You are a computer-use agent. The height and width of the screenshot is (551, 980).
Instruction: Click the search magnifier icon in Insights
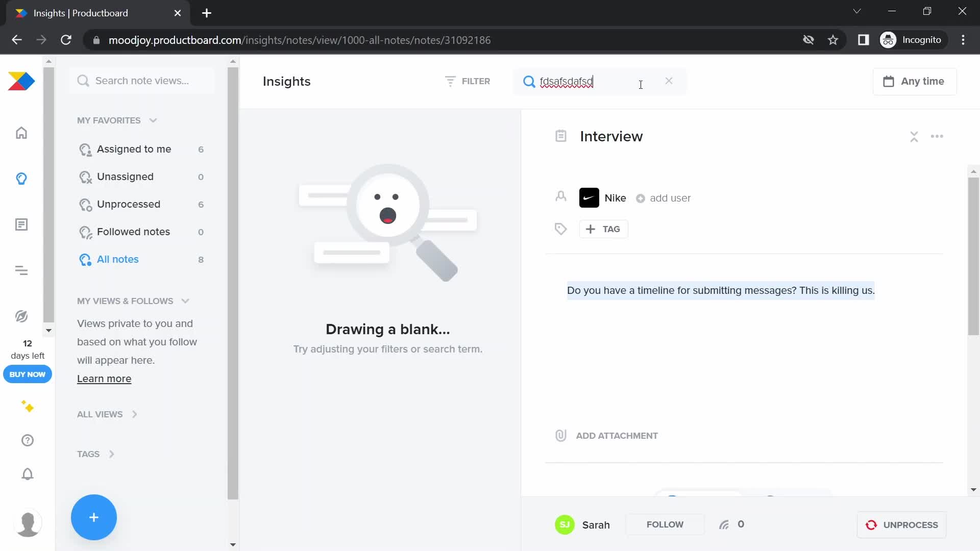530,81
